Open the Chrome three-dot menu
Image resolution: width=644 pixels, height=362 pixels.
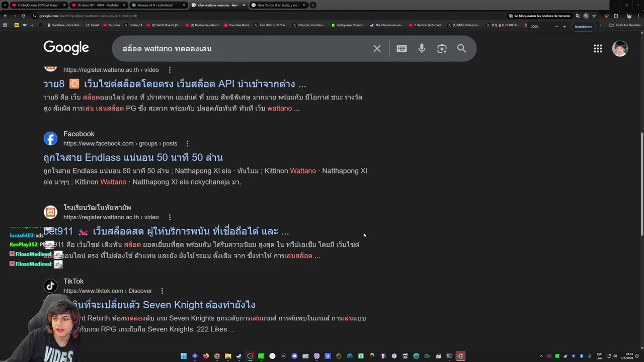638,16
